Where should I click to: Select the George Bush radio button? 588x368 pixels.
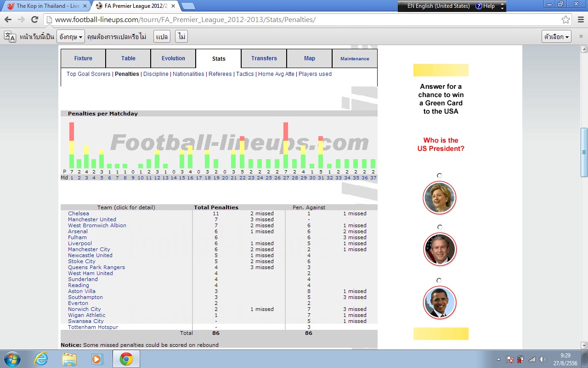click(x=439, y=227)
